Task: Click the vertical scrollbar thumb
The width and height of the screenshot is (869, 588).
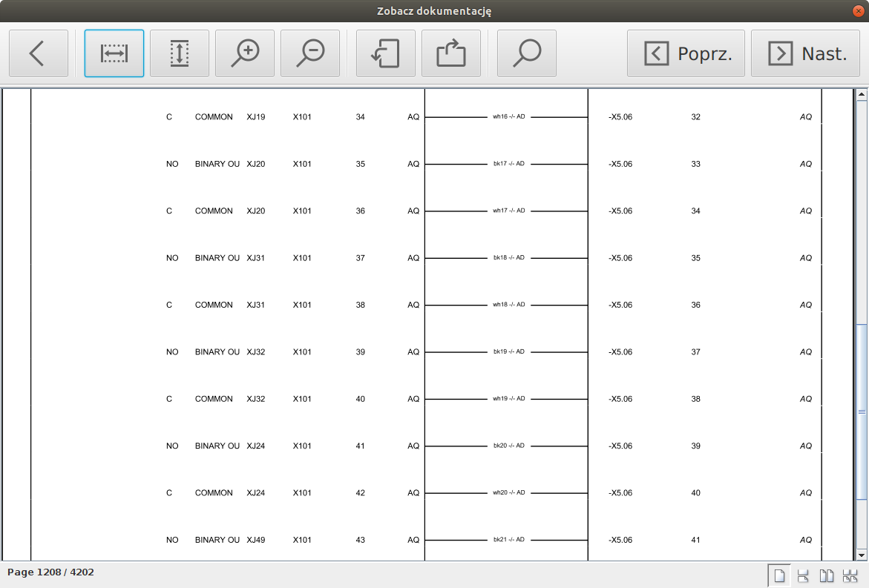Action: coord(862,412)
